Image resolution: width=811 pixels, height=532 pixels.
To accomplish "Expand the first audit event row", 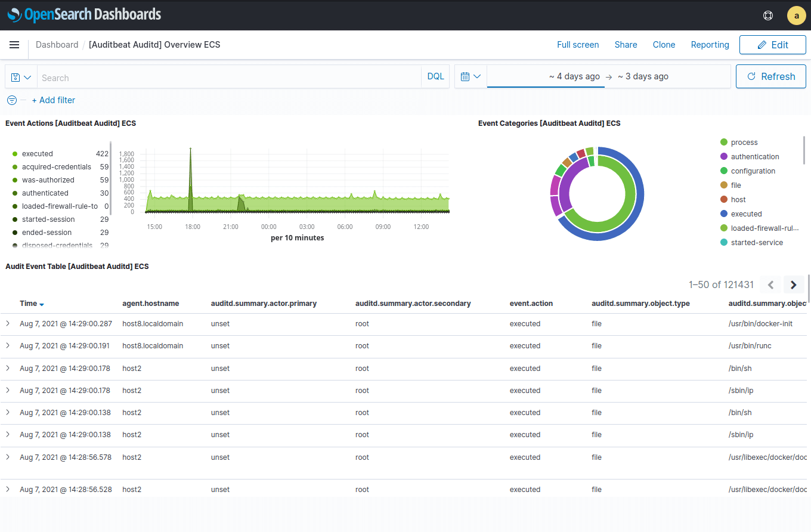I will (x=8, y=323).
